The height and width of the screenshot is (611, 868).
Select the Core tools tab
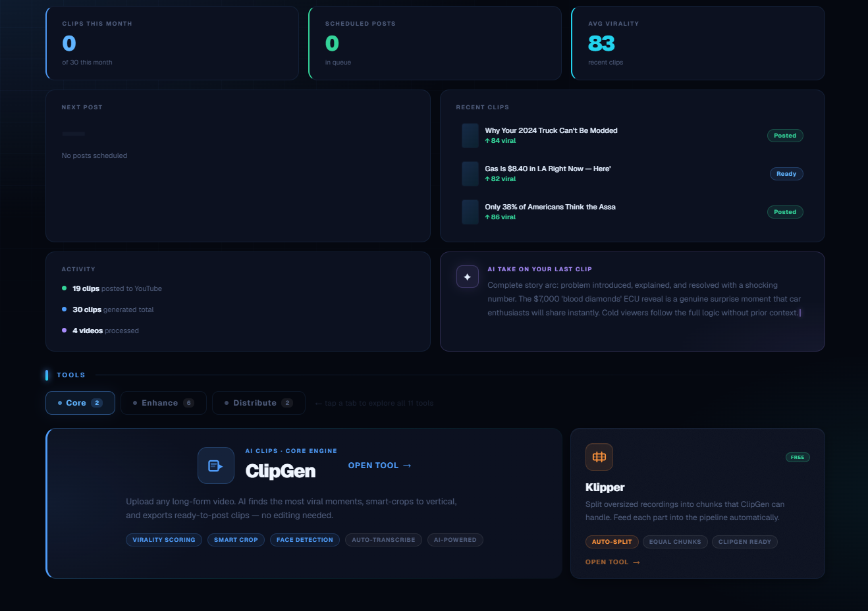[80, 403]
